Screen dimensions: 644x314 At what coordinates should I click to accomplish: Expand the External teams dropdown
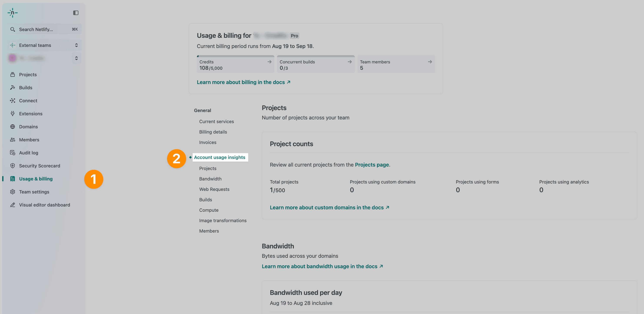coord(76,45)
